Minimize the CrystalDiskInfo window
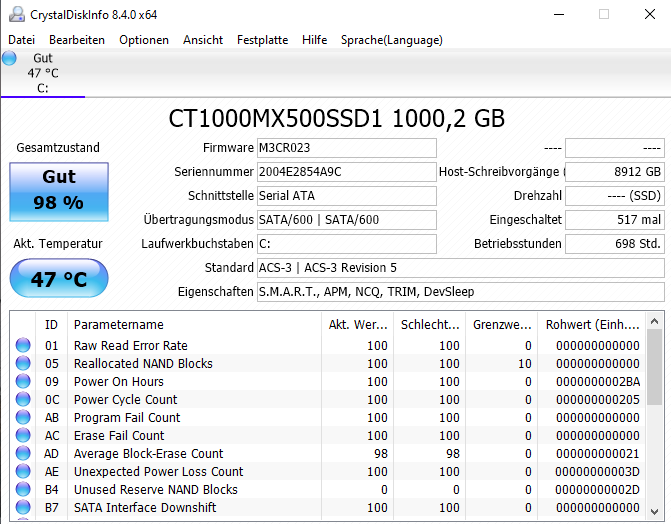 (x=559, y=14)
